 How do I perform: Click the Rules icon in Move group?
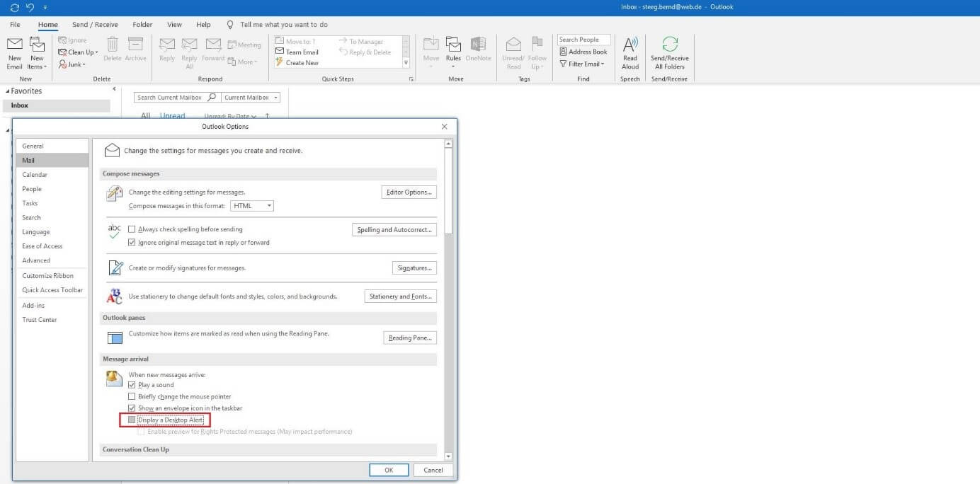453,46
